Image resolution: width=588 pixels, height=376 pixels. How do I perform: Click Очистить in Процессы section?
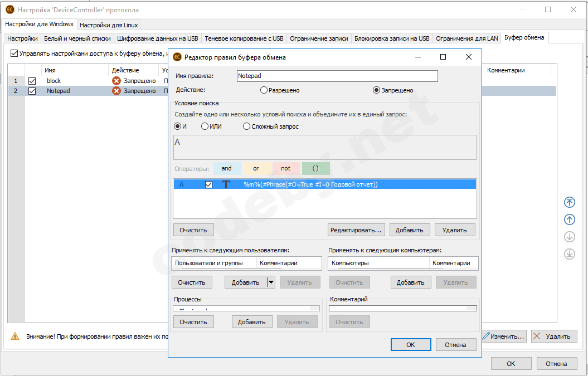[193, 321]
